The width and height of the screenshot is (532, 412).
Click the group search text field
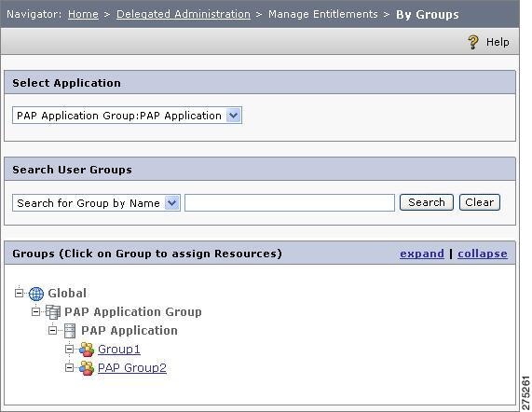coord(290,203)
